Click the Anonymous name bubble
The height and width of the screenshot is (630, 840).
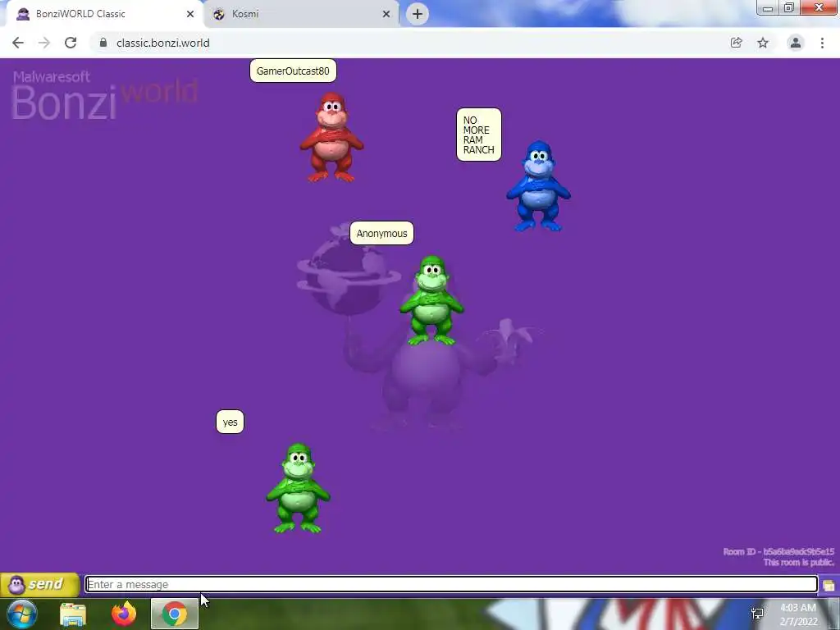[382, 233]
